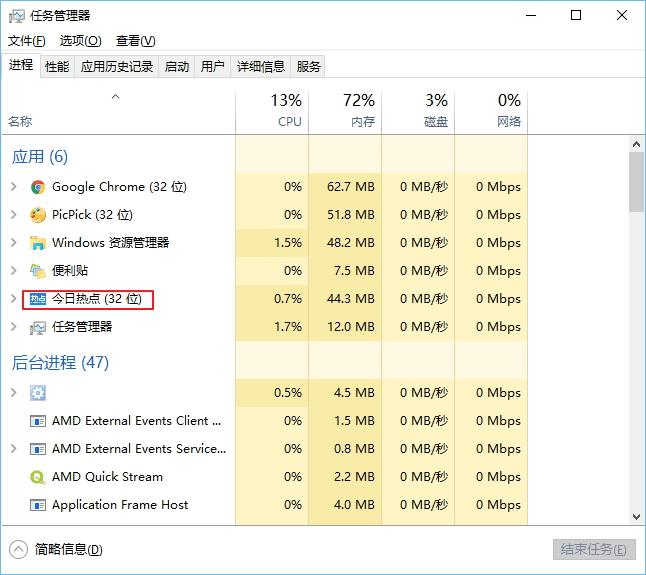
Task: Expand AMD External Events Service row
Action: coord(13,449)
